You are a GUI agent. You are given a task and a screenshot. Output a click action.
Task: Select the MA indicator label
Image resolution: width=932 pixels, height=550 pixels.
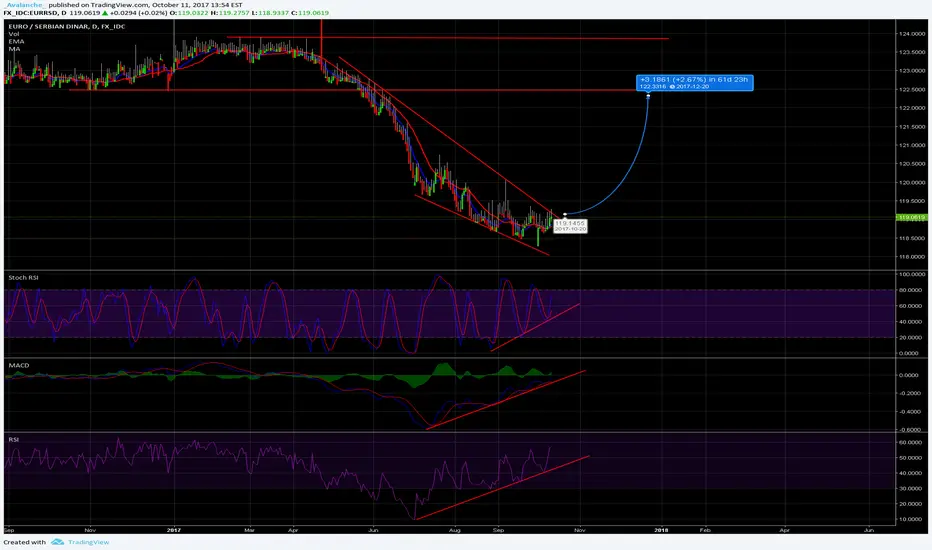[x=14, y=49]
